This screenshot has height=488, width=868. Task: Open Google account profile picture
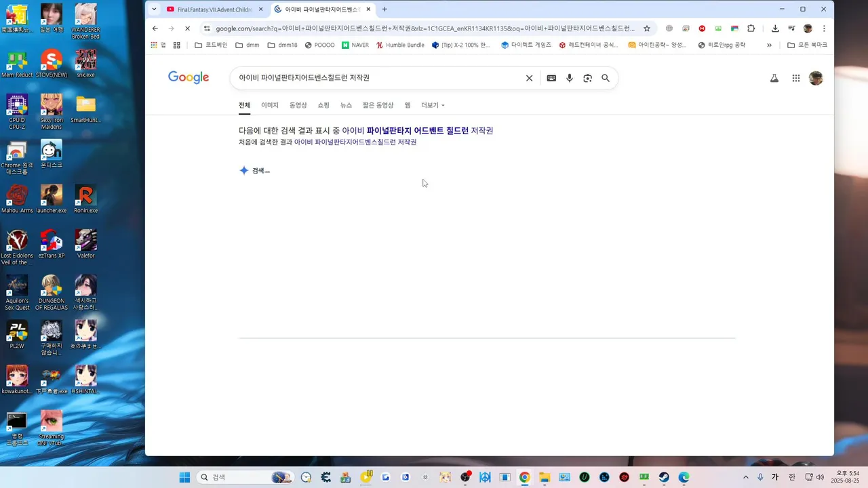coord(816,78)
